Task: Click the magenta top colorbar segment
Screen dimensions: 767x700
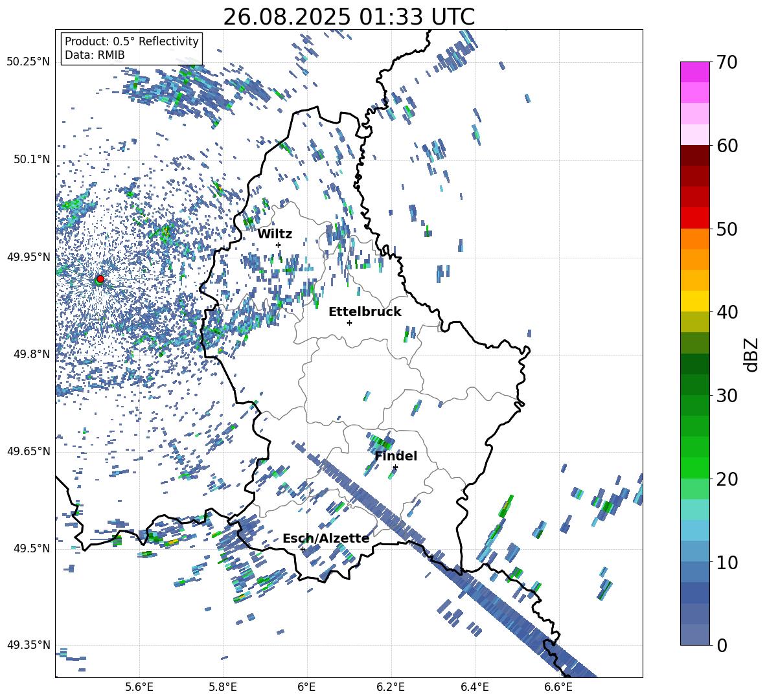Action: click(695, 73)
